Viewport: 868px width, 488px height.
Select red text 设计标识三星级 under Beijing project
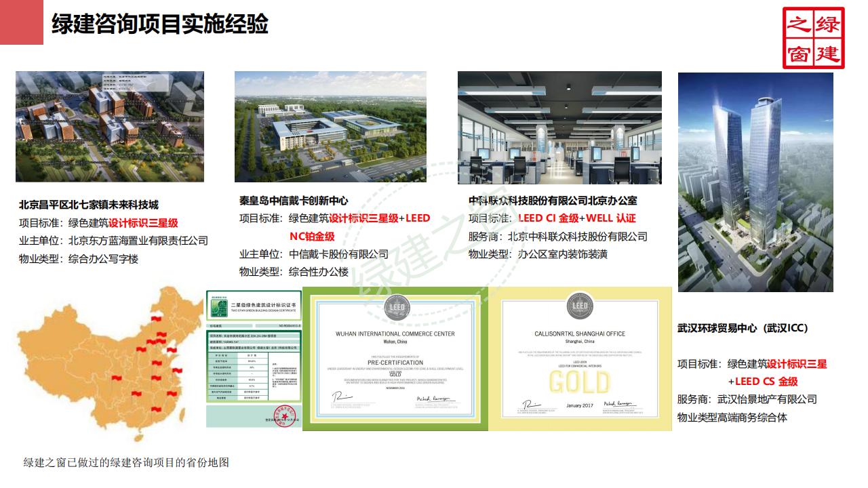pyautogui.click(x=143, y=222)
